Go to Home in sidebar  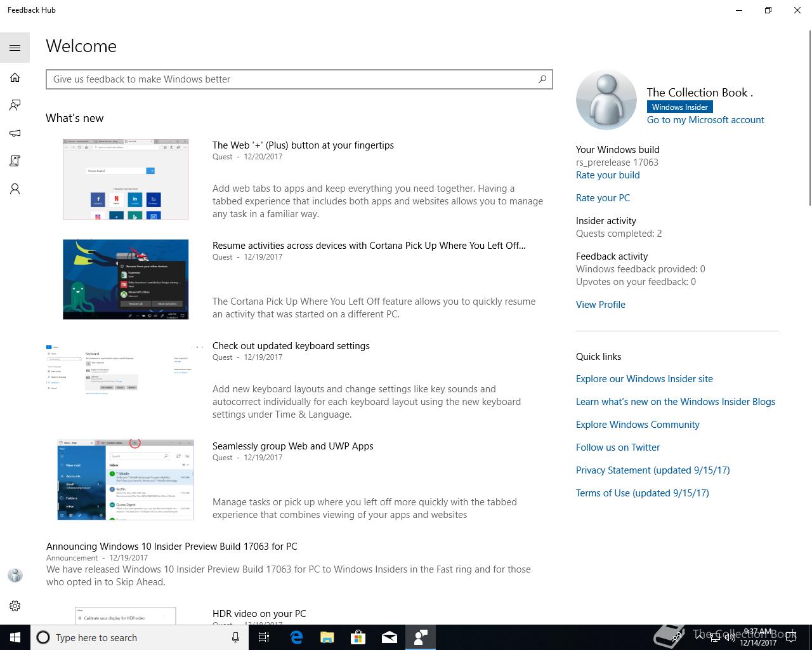15,77
